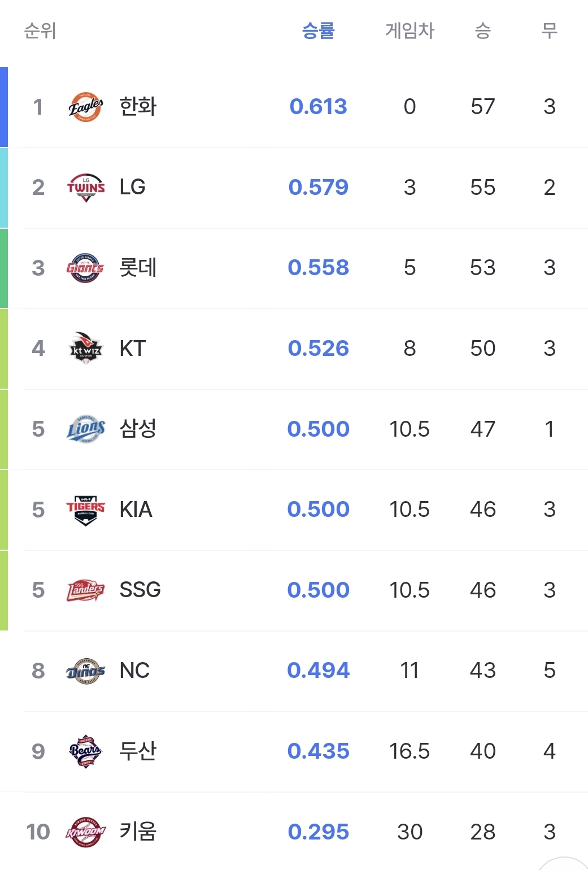Image resolution: width=588 pixels, height=870 pixels.
Task: Tap the LG Twins team logo
Action: pos(86,188)
